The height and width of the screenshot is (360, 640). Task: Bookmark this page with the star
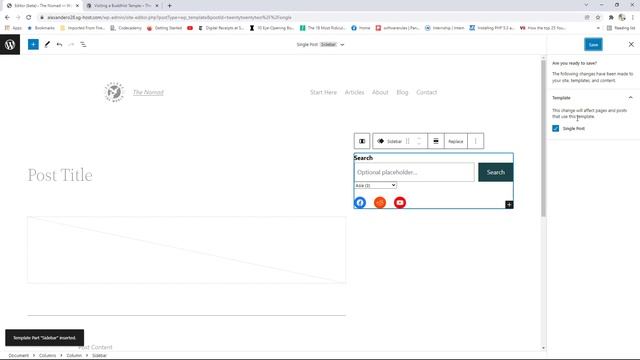(598, 18)
